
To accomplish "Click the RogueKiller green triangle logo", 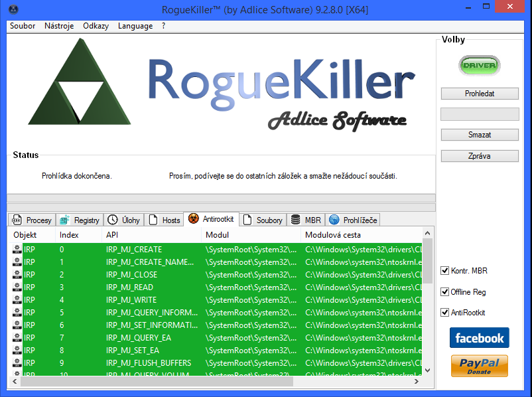I will point(80,82).
